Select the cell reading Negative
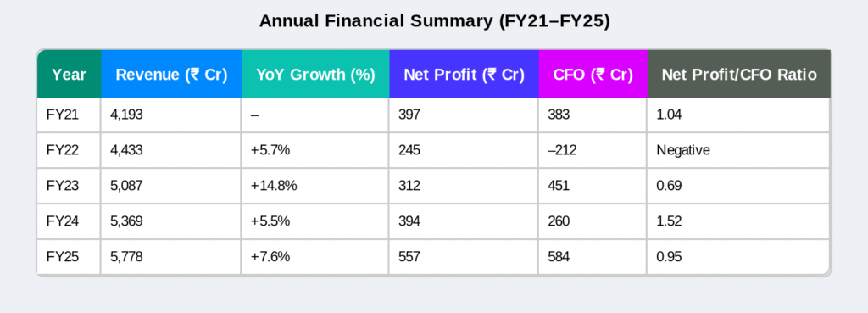This screenshot has height=313, width=868. click(x=683, y=150)
